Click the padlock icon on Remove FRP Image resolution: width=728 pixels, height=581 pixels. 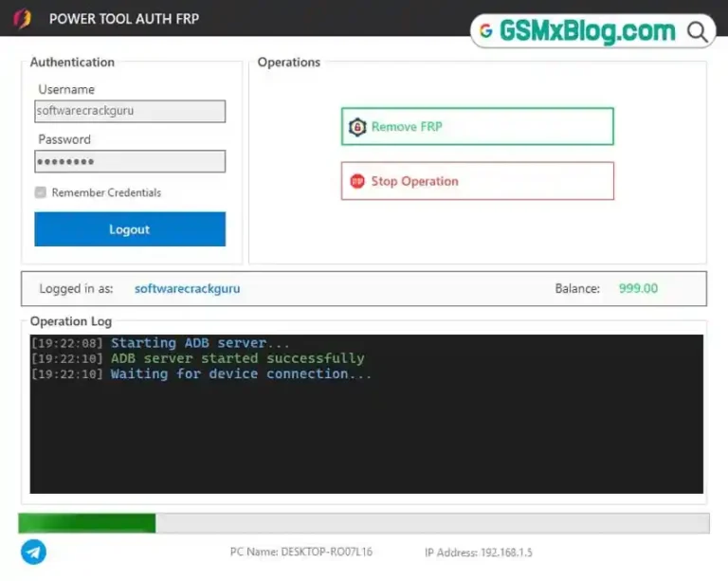tap(357, 127)
